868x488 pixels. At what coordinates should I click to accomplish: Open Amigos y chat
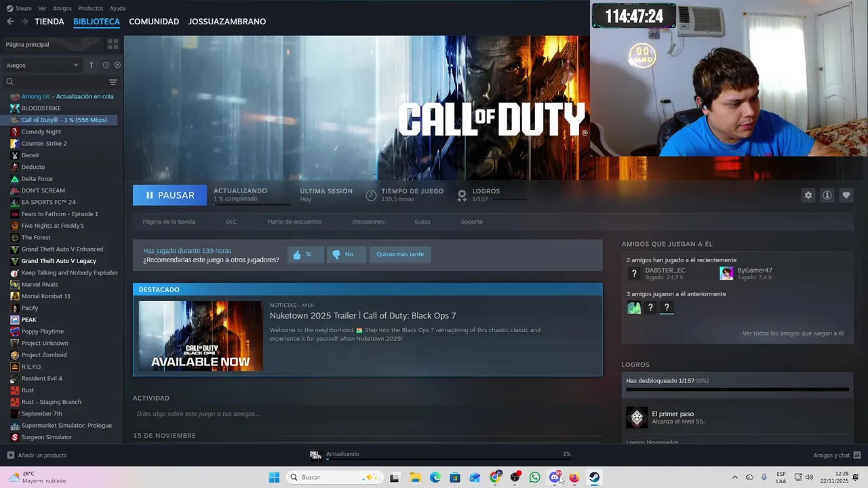[x=837, y=455]
